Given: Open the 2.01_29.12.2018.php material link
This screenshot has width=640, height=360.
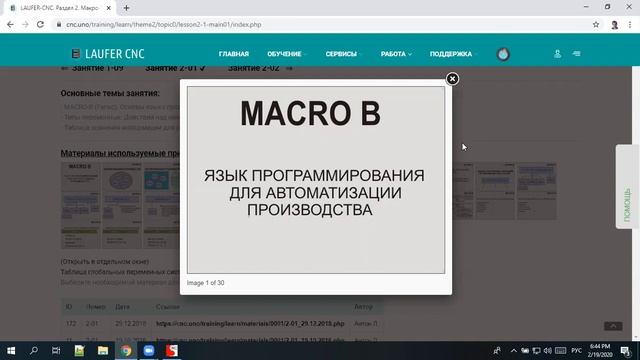Looking at the screenshot, I should 250,323.
